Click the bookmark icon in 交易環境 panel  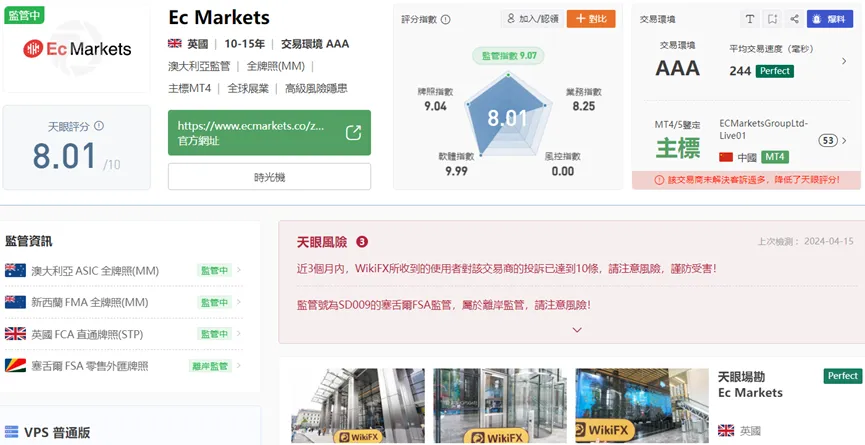(772, 19)
